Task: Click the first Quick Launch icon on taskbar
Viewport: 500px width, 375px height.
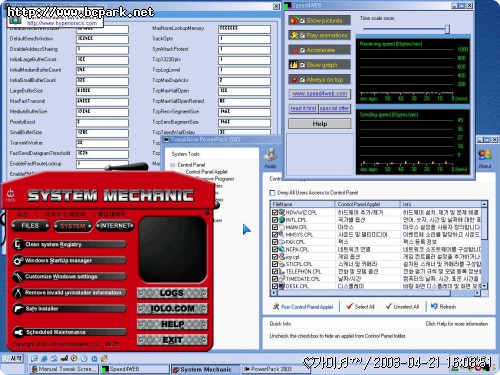Action: pyautogui.click(x=34, y=359)
